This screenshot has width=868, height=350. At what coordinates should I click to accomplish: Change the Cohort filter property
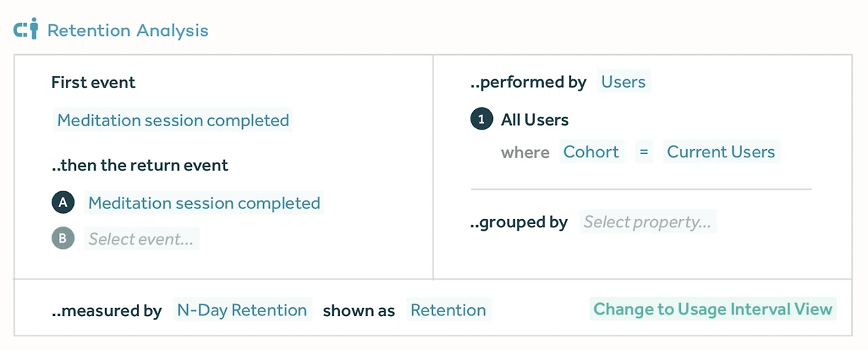point(591,151)
